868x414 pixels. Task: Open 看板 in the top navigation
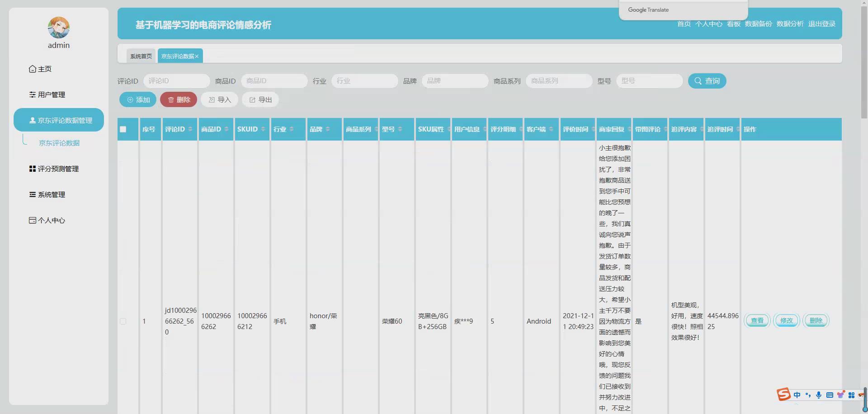733,24
